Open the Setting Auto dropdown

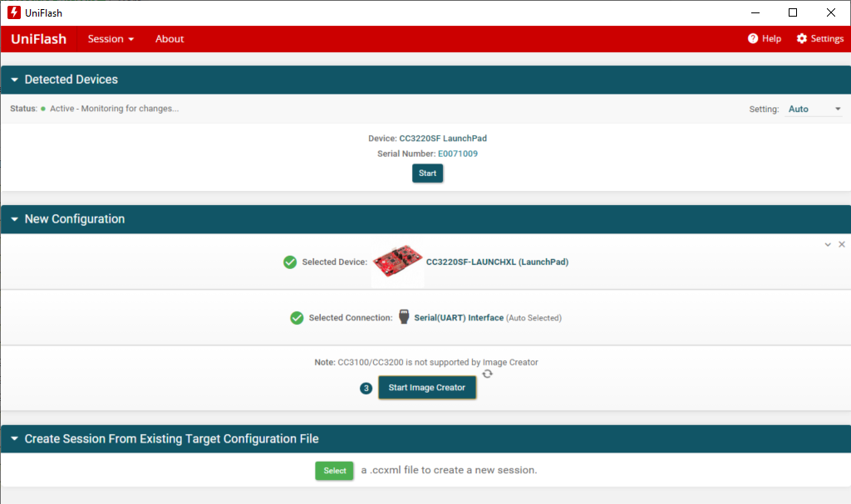point(814,109)
